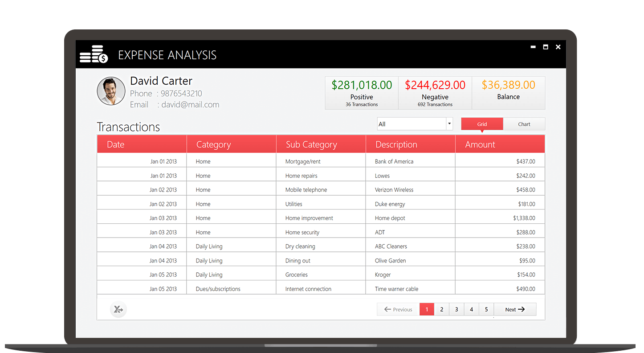
Task: Go to the Previous page
Action: coord(398,309)
